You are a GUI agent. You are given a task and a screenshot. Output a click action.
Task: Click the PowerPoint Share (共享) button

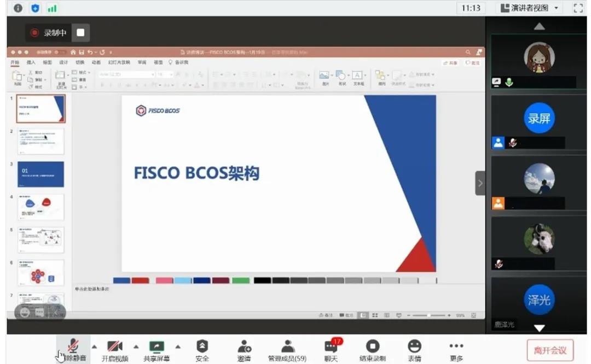tap(450, 63)
